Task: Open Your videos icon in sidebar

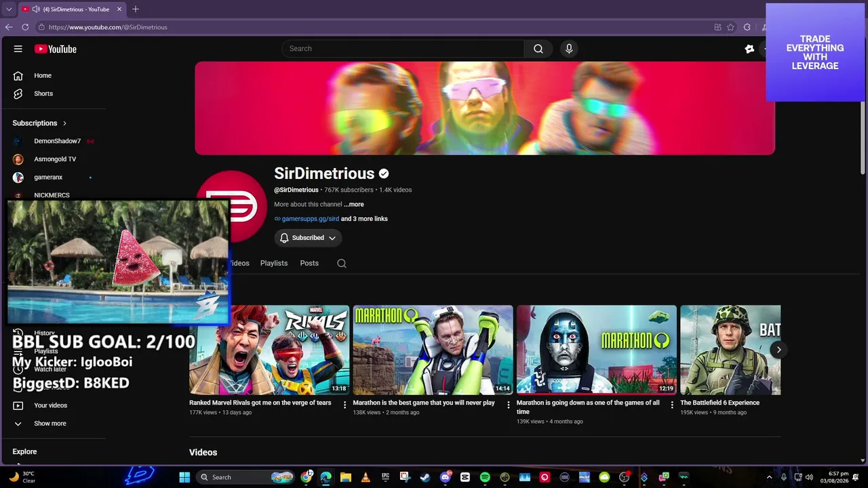Action: click(x=18, y=405)
